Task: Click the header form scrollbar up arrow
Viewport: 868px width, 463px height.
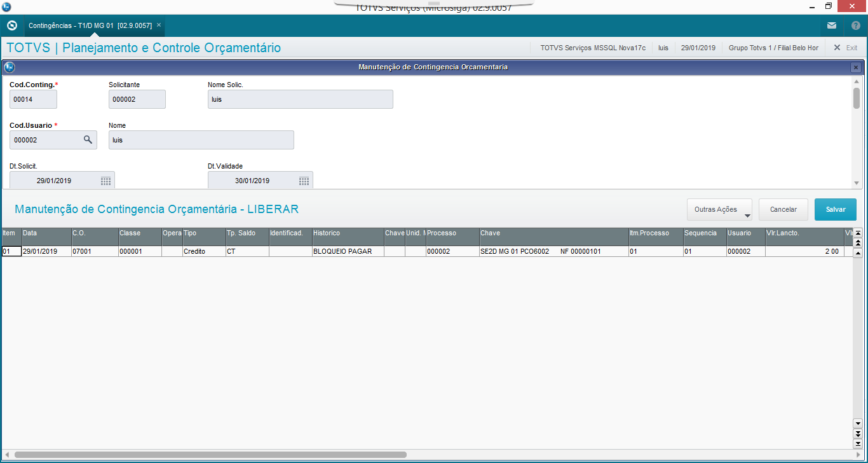Action: click(x=857, y=81)
